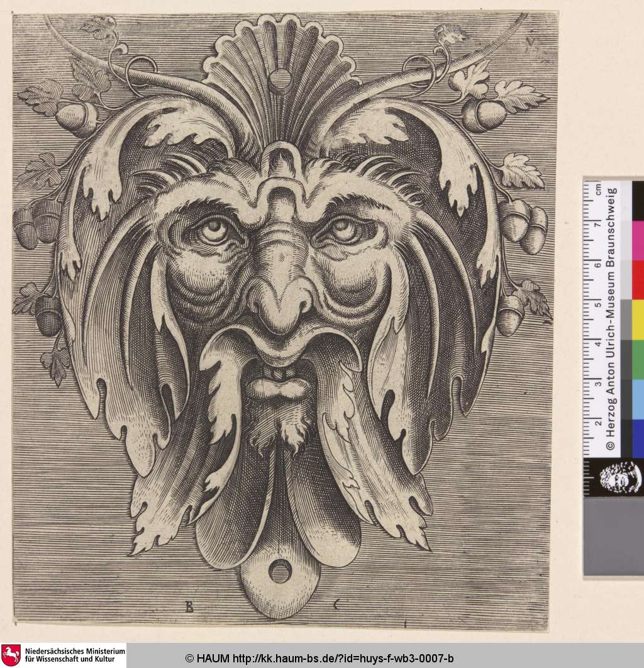Pick the light blue patch on color chart
Viewport: 644px width, 668px height.
point(638,399)
